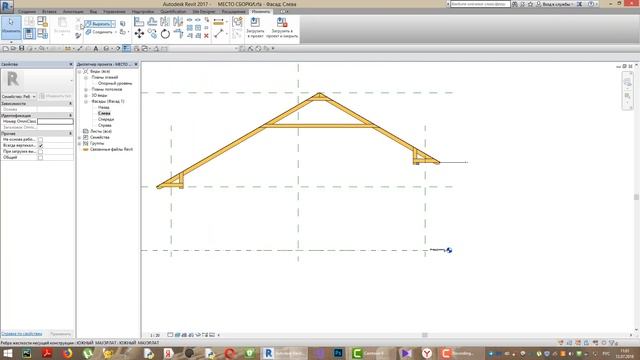Image resolution: width=640 pixels, height=360 pixels.
Task: Click the Text (A) icon in quick access toolbar
Action: (96, 49)
